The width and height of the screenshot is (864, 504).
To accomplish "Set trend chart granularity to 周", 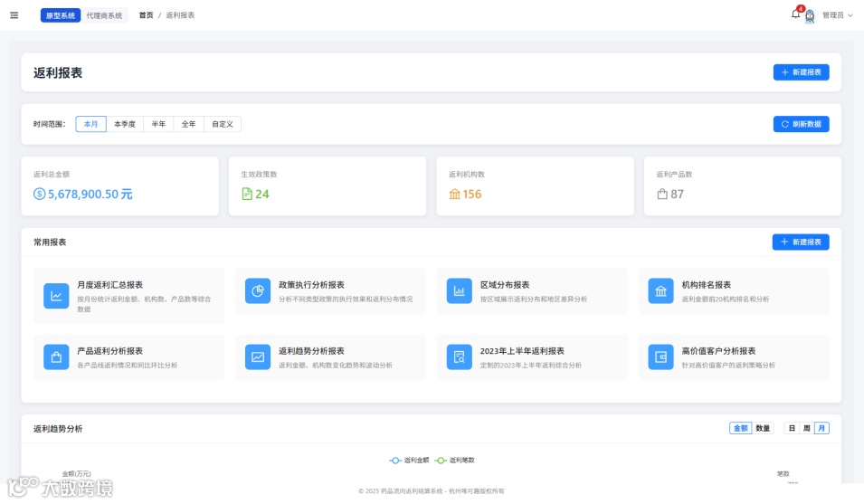I will pos(807,428).
